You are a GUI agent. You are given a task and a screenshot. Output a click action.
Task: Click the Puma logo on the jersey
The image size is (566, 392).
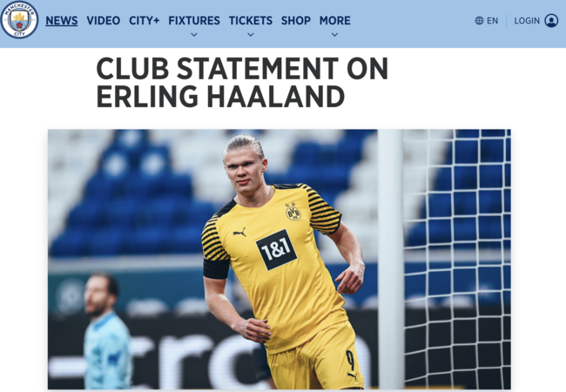[239, 232]
